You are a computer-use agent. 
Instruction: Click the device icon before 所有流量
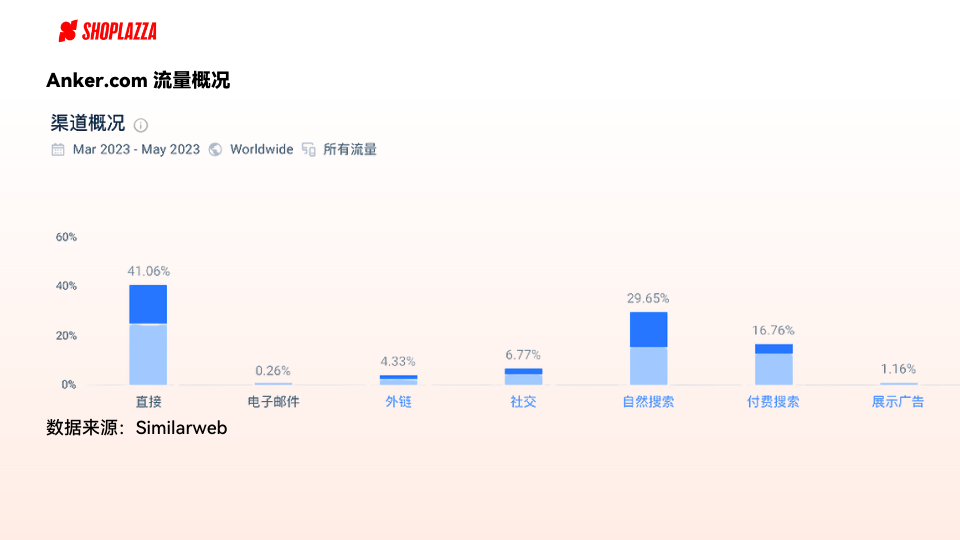click(x=309, y=150)
